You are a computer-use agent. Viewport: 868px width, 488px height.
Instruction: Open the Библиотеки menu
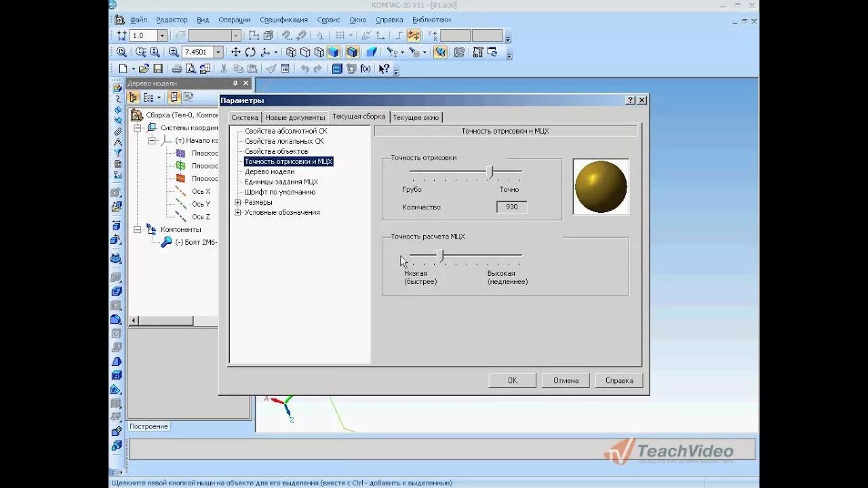coord(431,20)
